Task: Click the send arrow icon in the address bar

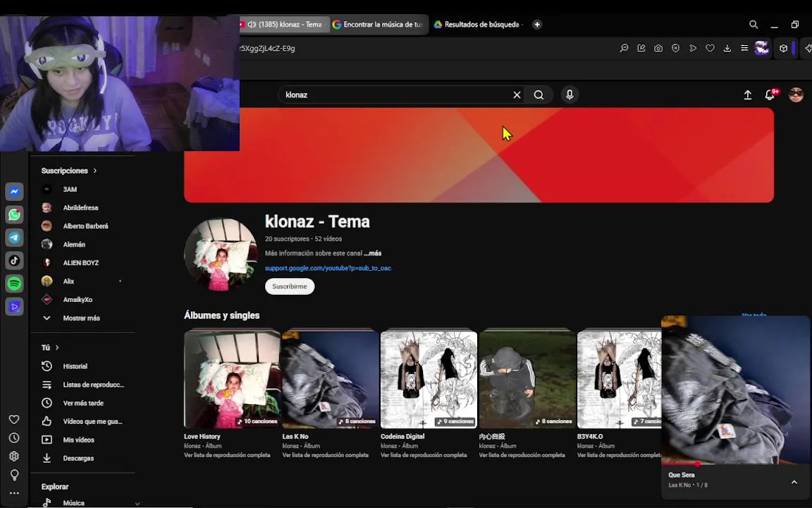Action: point(693,48)
